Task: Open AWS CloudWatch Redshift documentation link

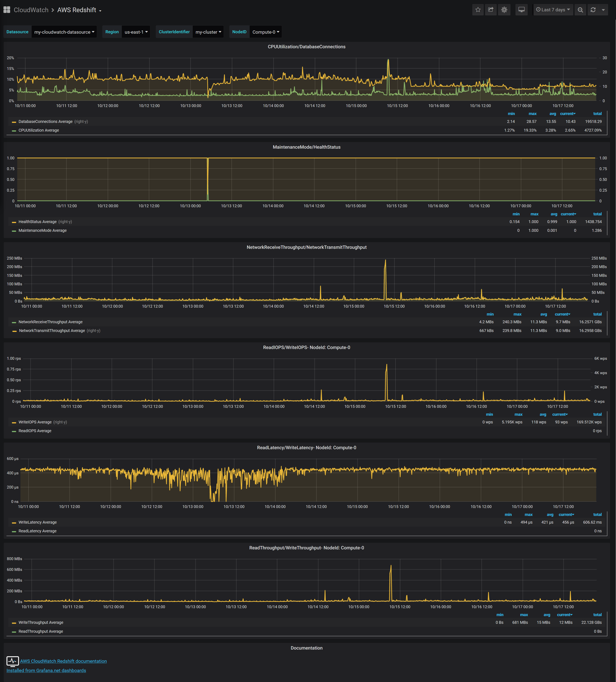Action: point(63,661)
